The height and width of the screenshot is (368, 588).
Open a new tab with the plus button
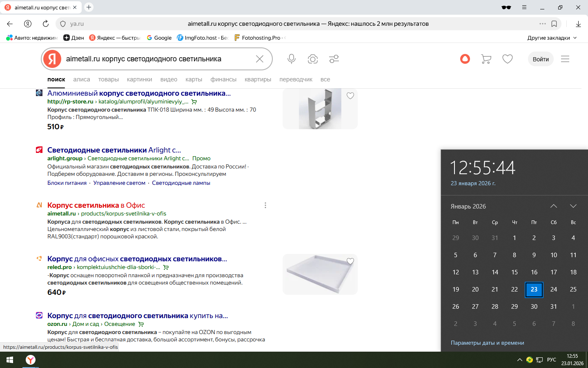click(89, 7)
